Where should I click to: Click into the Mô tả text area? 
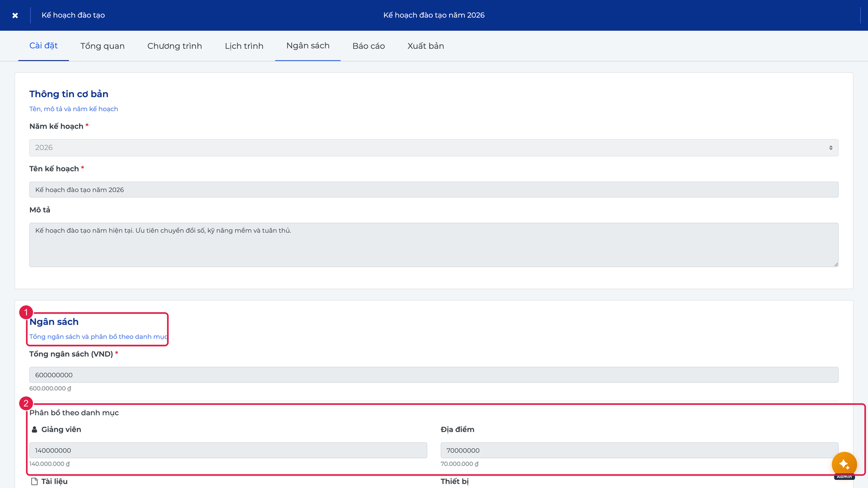click(x=434, y=245)
